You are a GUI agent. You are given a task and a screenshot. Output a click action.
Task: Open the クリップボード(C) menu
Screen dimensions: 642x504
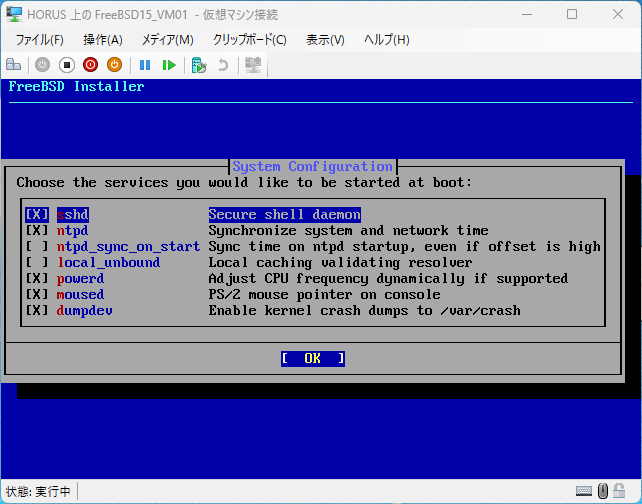pyautogui.click(x=249, y=40)
